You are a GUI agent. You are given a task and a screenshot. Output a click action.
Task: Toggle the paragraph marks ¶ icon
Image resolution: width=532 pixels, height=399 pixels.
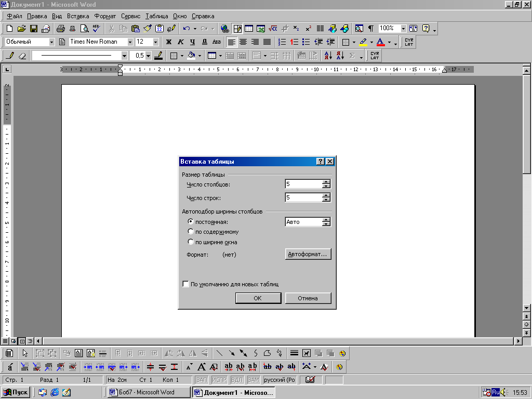point(371,29)
